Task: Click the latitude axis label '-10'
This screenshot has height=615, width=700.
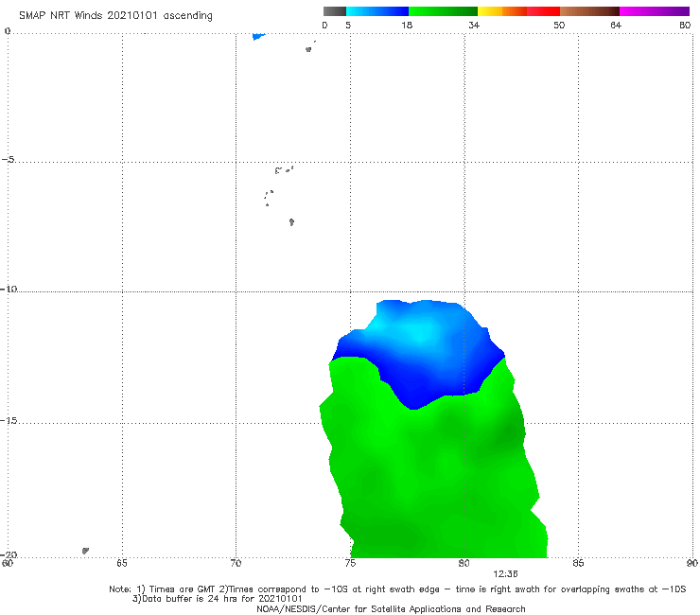Action: click(x=9, y=289)
